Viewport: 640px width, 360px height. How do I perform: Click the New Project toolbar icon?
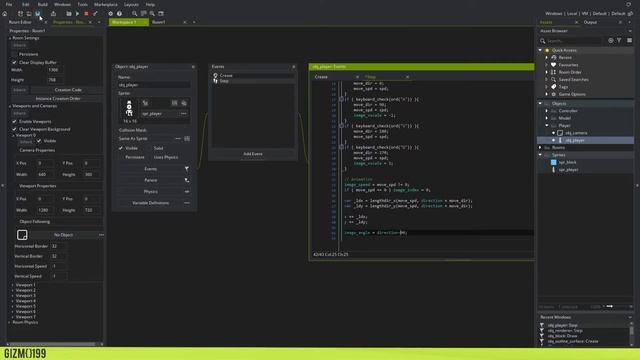point(20,14)
